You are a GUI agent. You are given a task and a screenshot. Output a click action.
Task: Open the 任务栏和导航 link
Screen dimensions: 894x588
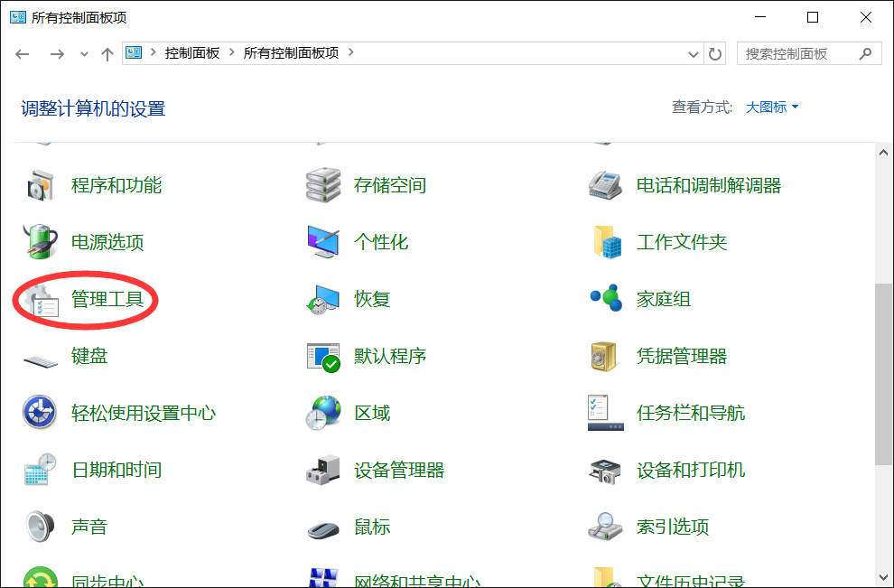click(x=690, y=413)
